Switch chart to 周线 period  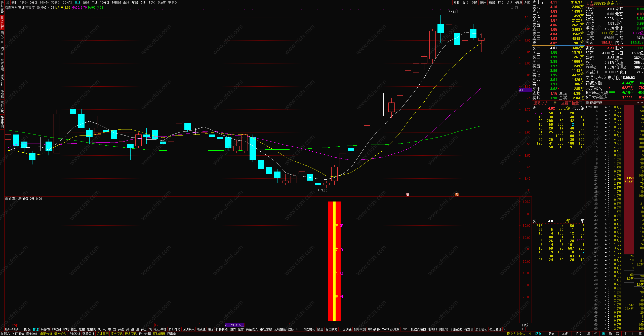point(86,3)
